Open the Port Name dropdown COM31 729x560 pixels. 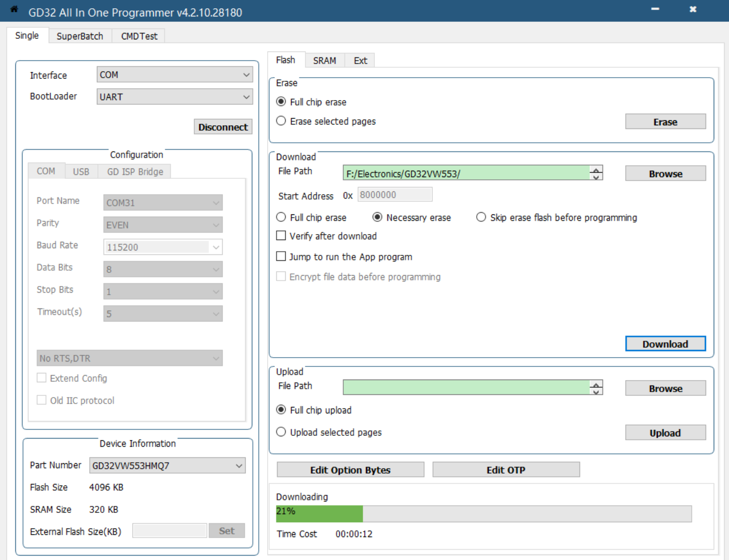(x=163, y=202)
